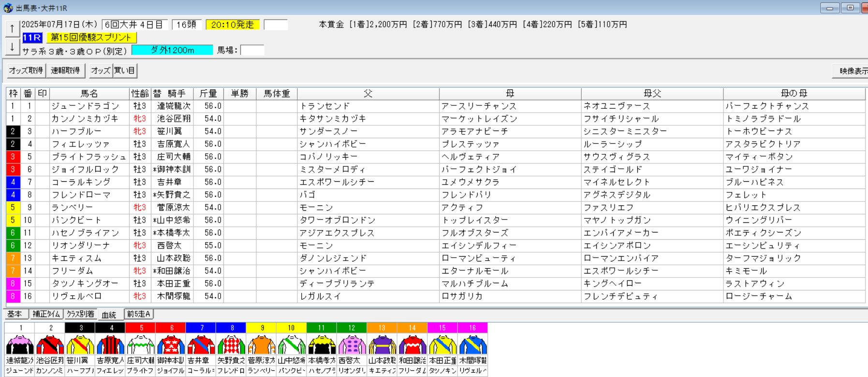Click the blue silks icon for 木間塚龍
The image size is (868, 377).
pos(472,344)
